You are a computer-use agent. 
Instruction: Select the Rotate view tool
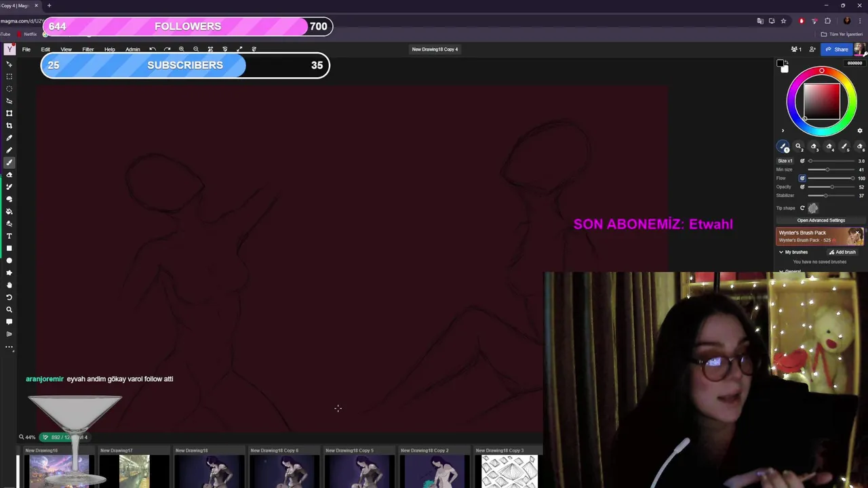pos(9,297)
